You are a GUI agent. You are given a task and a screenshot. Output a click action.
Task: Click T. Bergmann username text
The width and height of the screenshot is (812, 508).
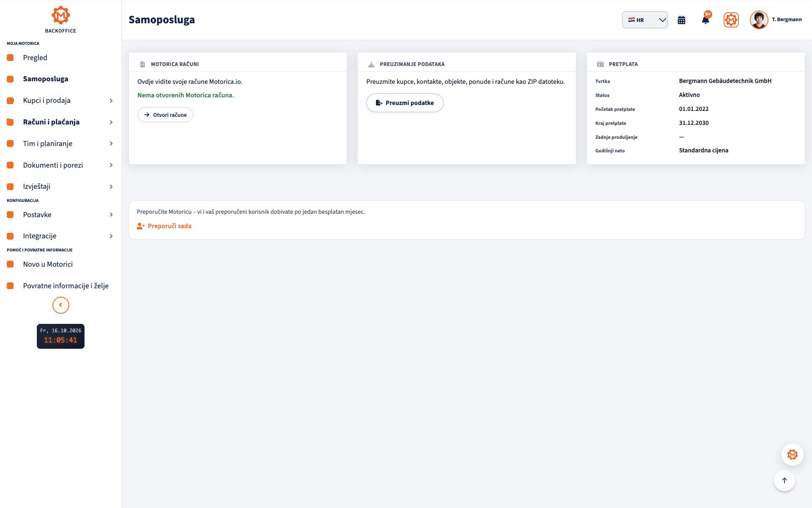[787, 19]
